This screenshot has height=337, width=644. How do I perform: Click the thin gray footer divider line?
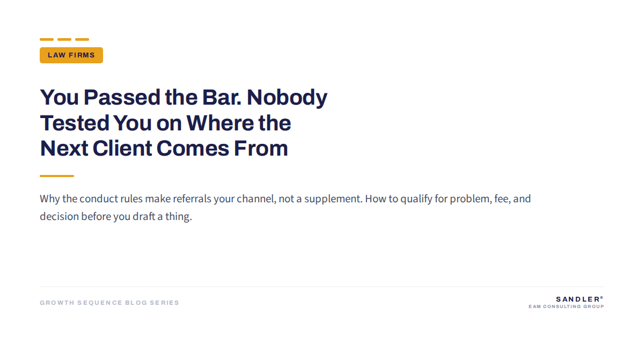coord(322,287)
